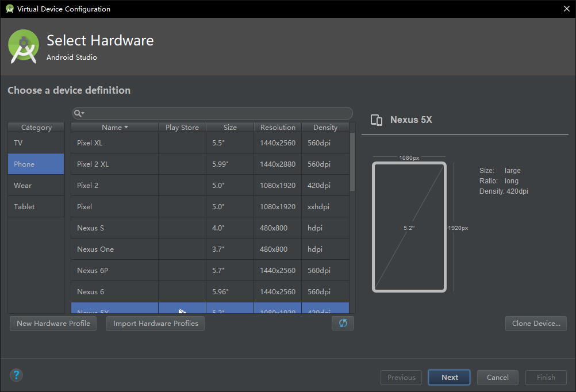The width and height of the screenshot is (576, 392).
Task: Click the 5.7" size cell
Action: click(230, 271)
